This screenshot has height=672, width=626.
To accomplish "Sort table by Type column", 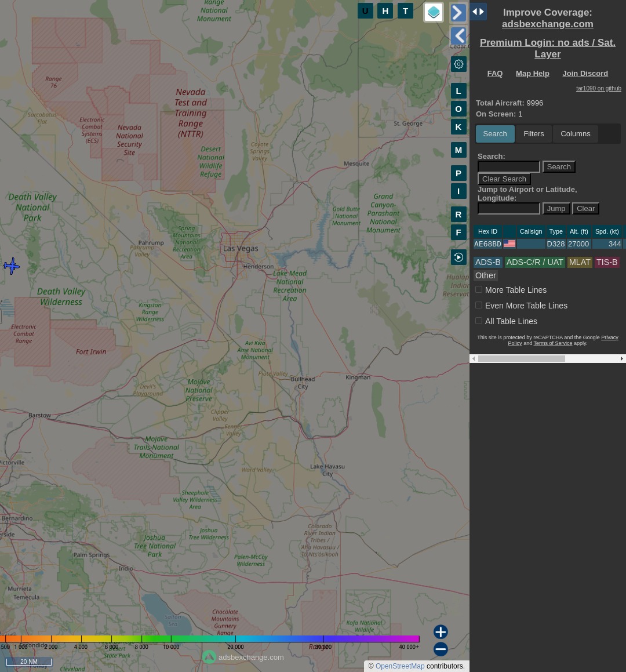I will pyautogui.click(x=556, y=231).
